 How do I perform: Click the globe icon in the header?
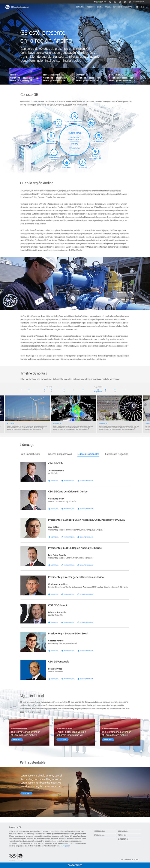click(x=137, y=7)
